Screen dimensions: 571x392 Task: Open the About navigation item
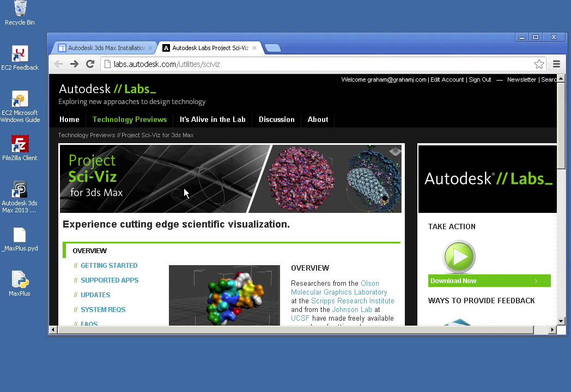click(x=318, y=119)
